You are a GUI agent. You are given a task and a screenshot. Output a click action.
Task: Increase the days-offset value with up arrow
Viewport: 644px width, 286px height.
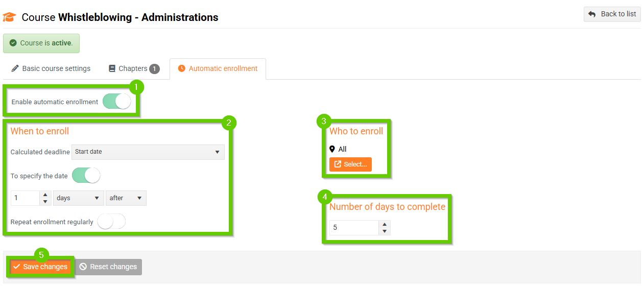pos(45,195)
